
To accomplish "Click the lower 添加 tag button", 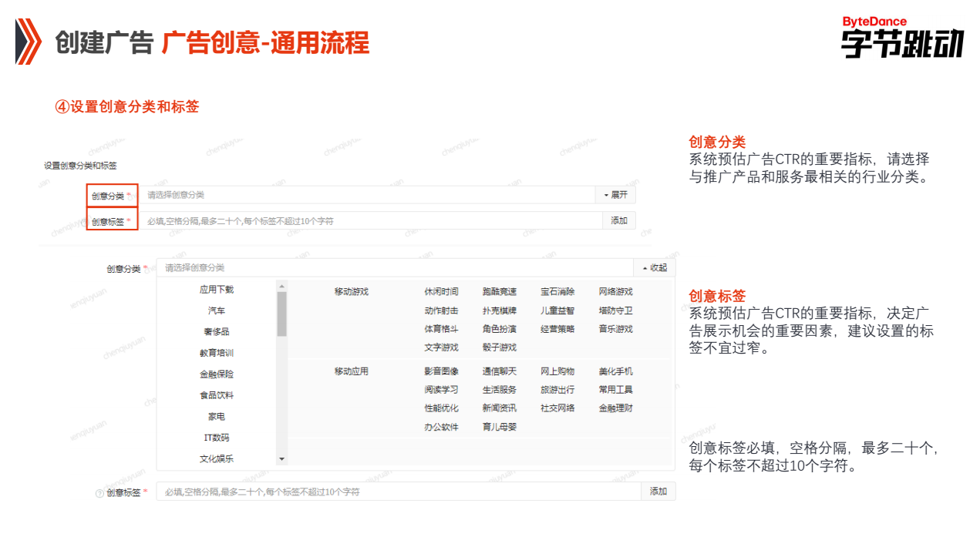I will click(x=658, y=492).
